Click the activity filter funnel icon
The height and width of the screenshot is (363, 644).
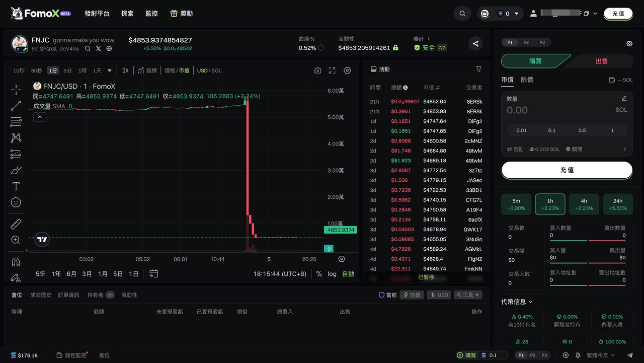click(x=478, y=69)
